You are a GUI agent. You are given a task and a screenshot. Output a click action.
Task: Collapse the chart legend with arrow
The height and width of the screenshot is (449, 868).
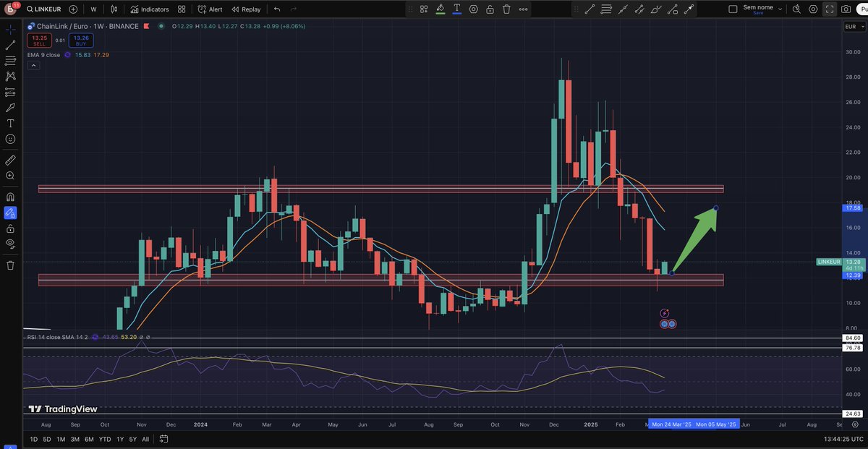[33, 64]
